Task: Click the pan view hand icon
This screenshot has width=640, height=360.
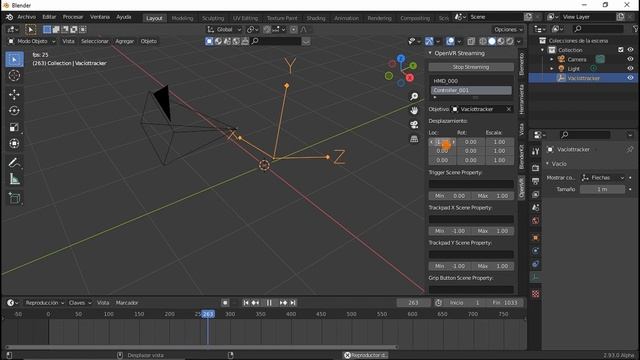Action: (x=414, y=111)
